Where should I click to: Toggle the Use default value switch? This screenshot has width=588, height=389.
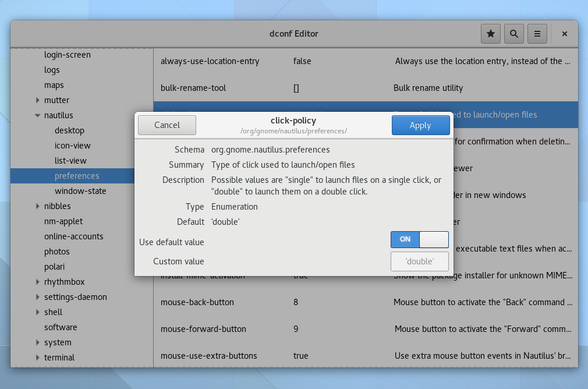click(x=420, y=239)
